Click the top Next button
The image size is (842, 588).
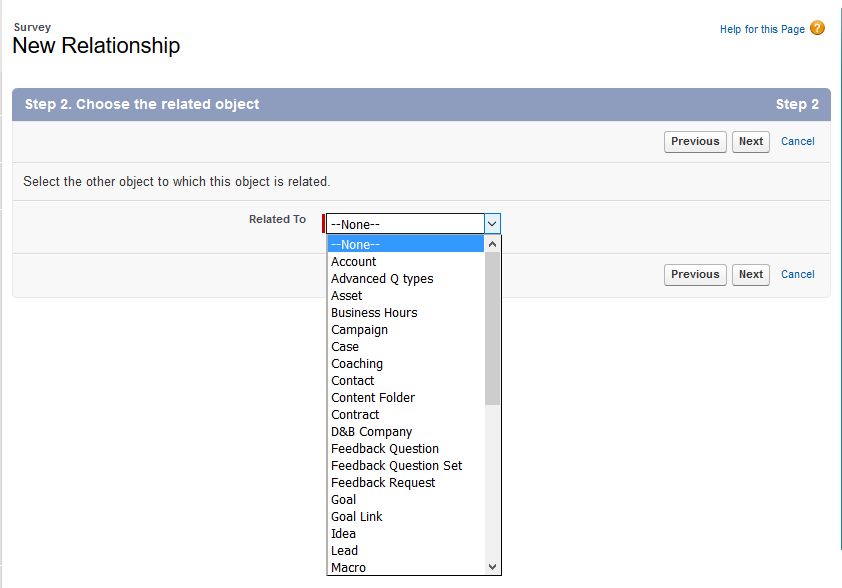[751, 142]
